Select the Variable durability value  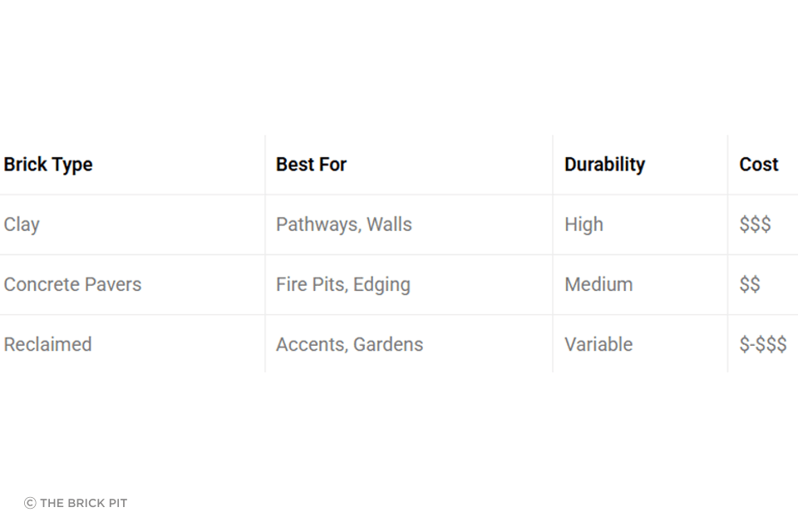coord(598,344)
